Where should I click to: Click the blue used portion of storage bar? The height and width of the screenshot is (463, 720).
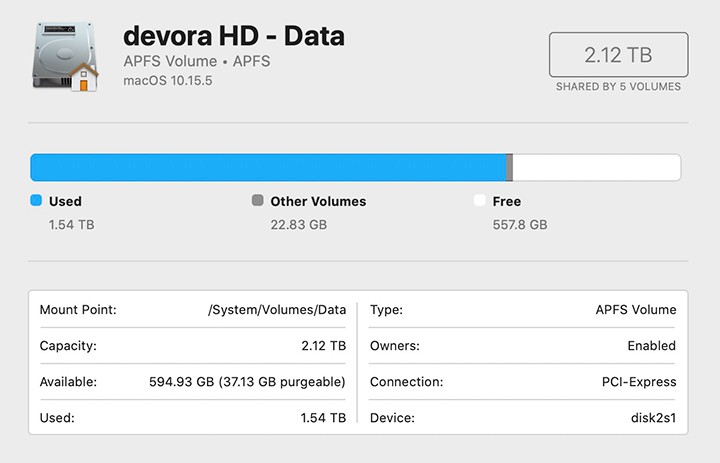(268, 168)
